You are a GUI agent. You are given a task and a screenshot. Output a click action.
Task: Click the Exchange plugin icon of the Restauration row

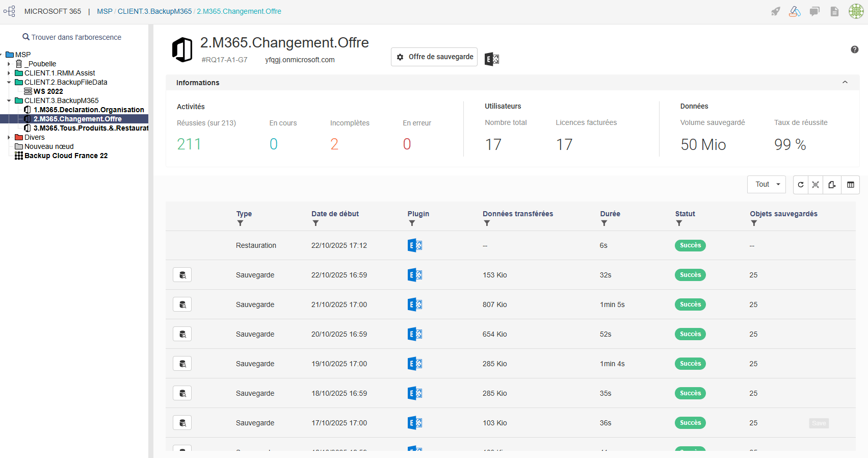(415, 245)
